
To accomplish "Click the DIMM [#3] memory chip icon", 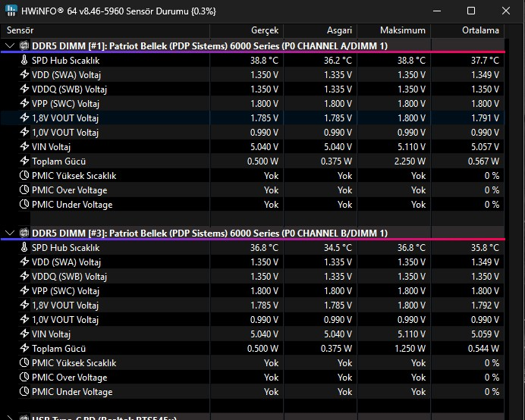I will pos(24,233).
